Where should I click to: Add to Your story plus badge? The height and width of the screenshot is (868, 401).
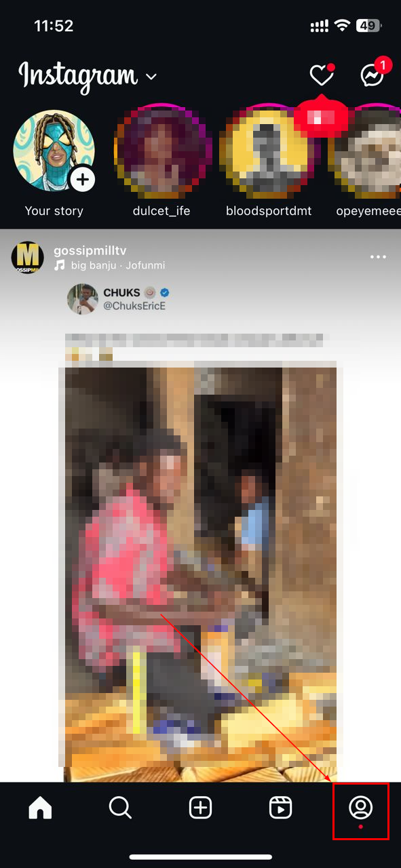tap(83, 180)
